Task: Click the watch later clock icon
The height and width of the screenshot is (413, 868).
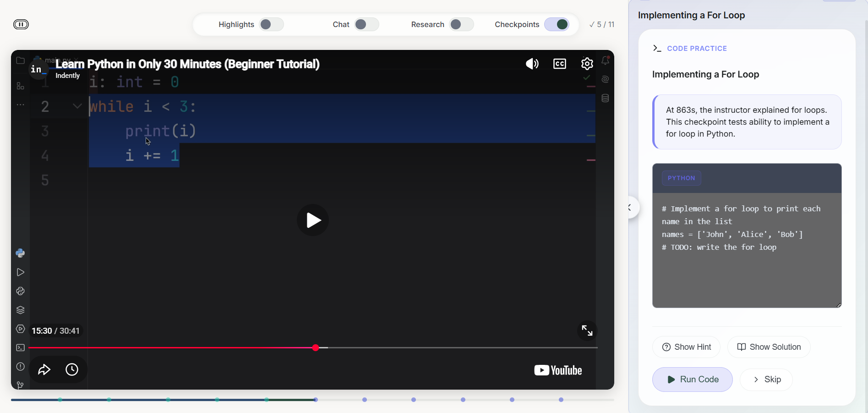Action: 72,369
